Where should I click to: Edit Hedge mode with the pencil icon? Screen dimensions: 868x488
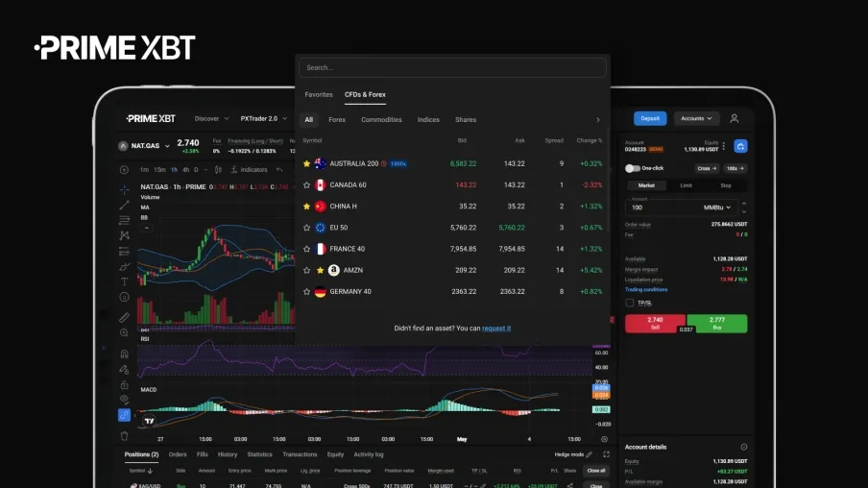[589, 454]
